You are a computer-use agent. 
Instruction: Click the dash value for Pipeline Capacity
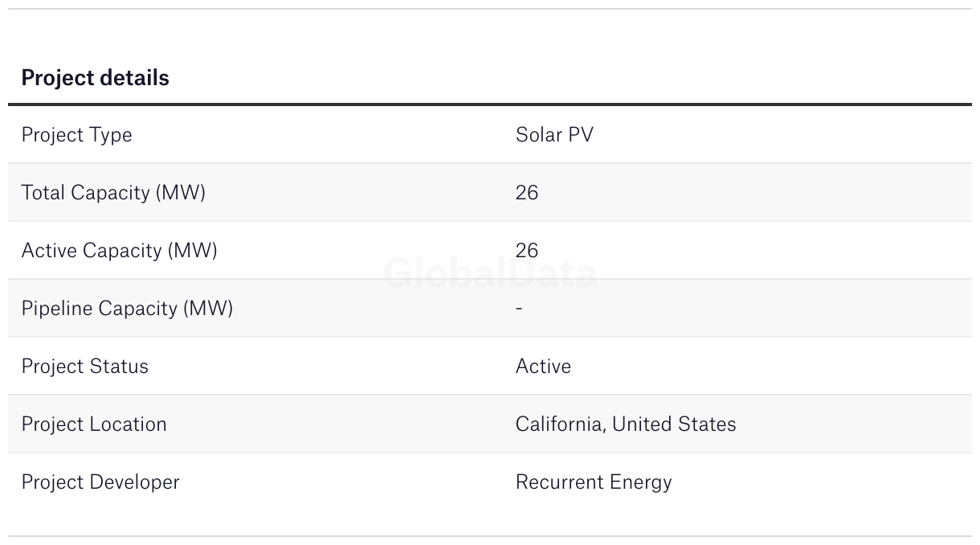520,309
